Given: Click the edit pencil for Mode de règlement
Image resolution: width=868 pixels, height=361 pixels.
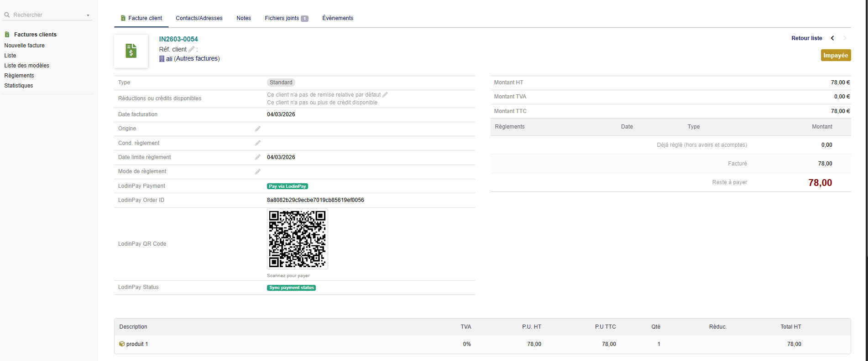Looking at the screenshot, I should [258, 172].
